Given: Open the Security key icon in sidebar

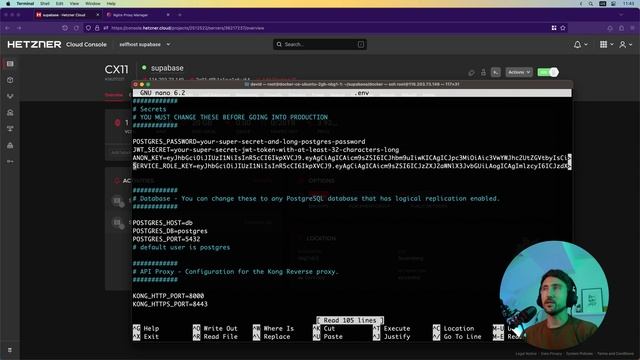Looking at the screenshot, I should click(x=10, y=162).
